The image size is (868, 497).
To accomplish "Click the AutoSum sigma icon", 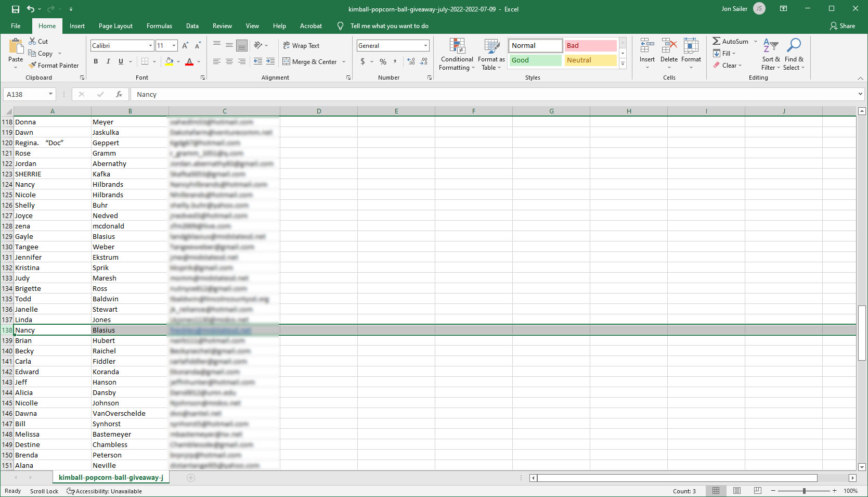I will (x=716, y=41).
